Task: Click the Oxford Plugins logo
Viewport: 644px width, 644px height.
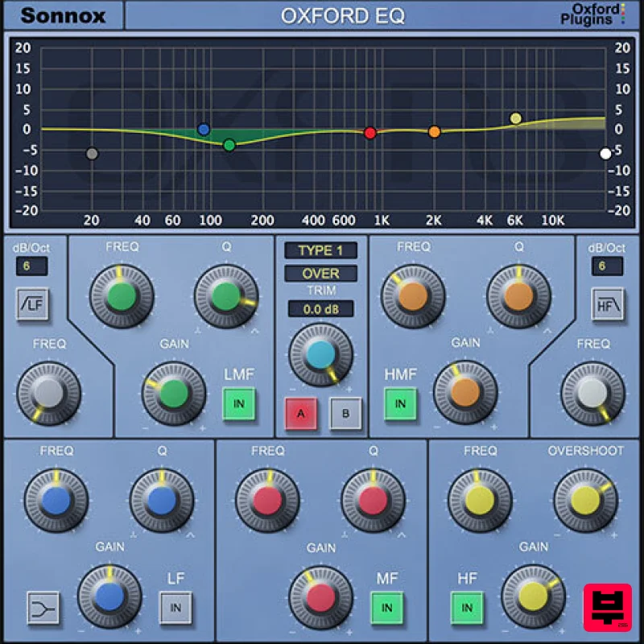Action: (x=593, y=15)
